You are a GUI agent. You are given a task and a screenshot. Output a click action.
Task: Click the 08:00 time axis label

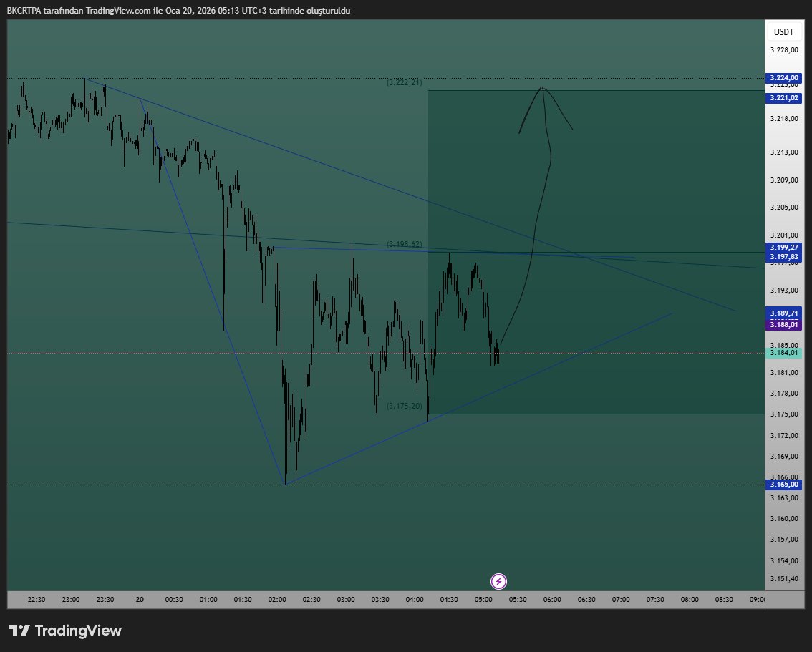pos(690,599)
